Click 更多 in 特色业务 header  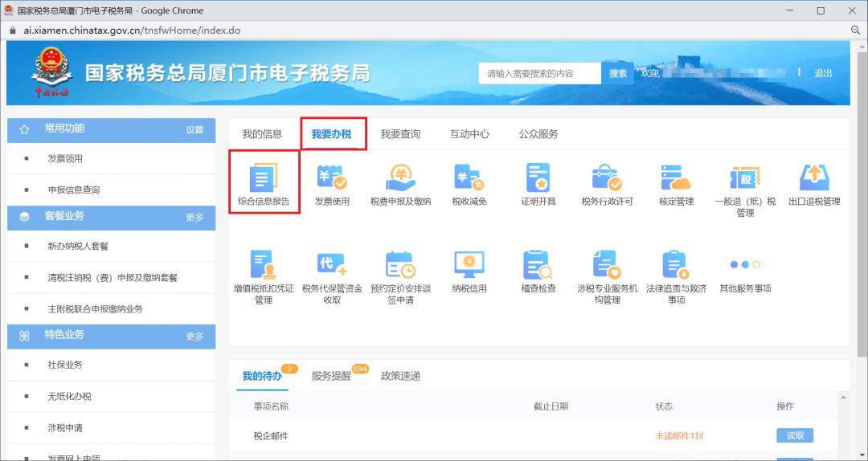[194, 337]
